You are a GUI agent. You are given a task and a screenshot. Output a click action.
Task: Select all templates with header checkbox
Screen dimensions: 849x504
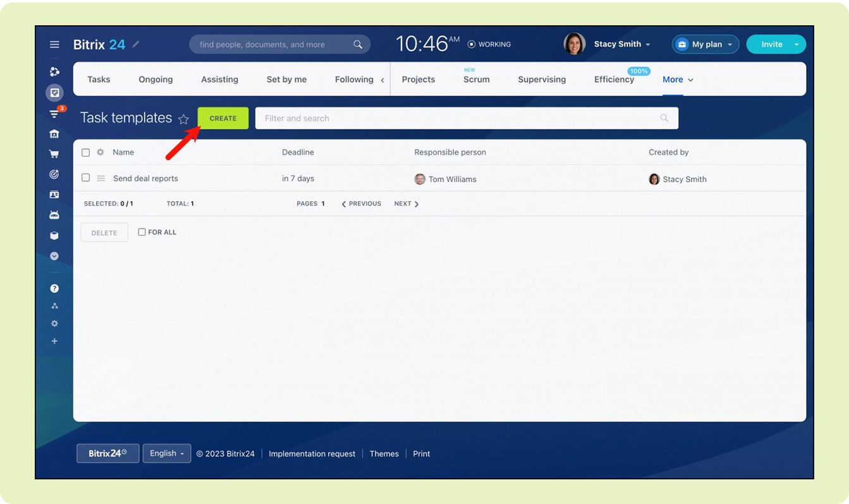tap(85, 152)
